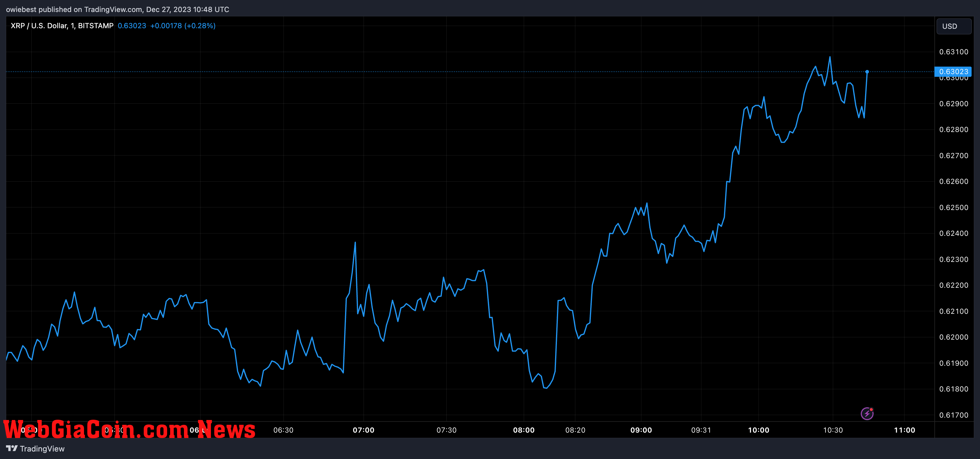Screen dimensions: 980x459
Task: Click the 0.62200 price axis label
Action: (x=954, y=285)
